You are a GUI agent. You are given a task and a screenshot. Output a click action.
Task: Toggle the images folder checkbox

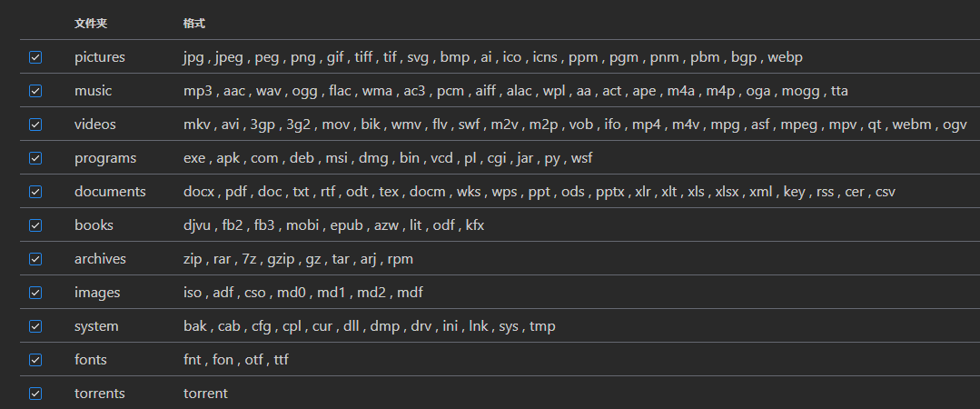[35, 293]
